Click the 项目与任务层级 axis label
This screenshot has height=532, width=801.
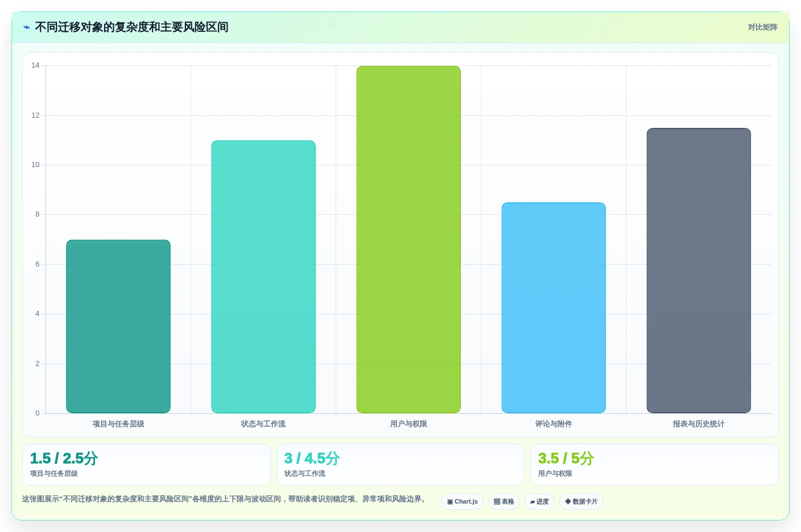click(118, 424)
